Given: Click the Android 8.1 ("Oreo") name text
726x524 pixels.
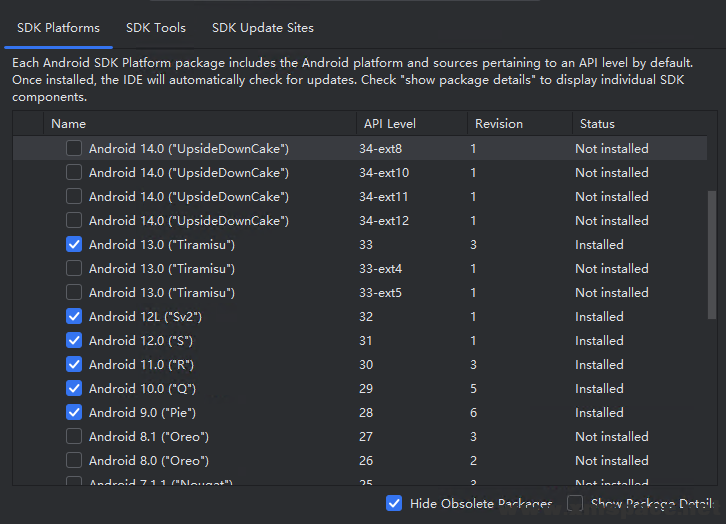Looking at the screenshot, I should click(149, 437).
